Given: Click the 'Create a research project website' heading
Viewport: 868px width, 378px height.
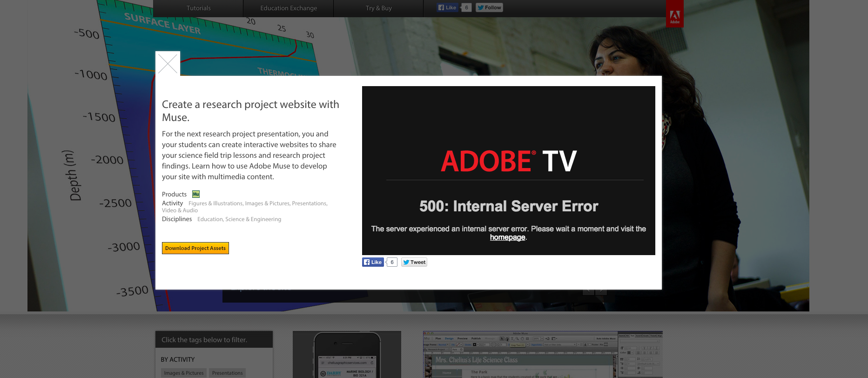Looking at the screenshot, I should point(250,111).
